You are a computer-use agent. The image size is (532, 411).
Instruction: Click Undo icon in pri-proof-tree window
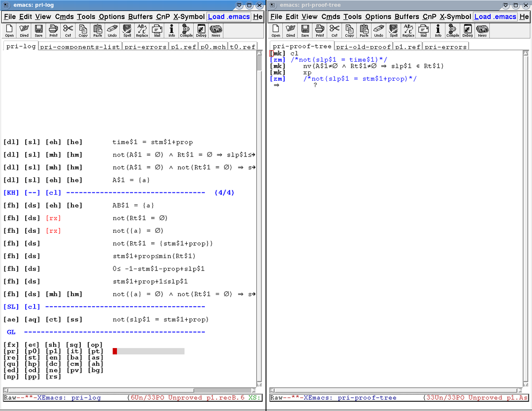(379, 30)
